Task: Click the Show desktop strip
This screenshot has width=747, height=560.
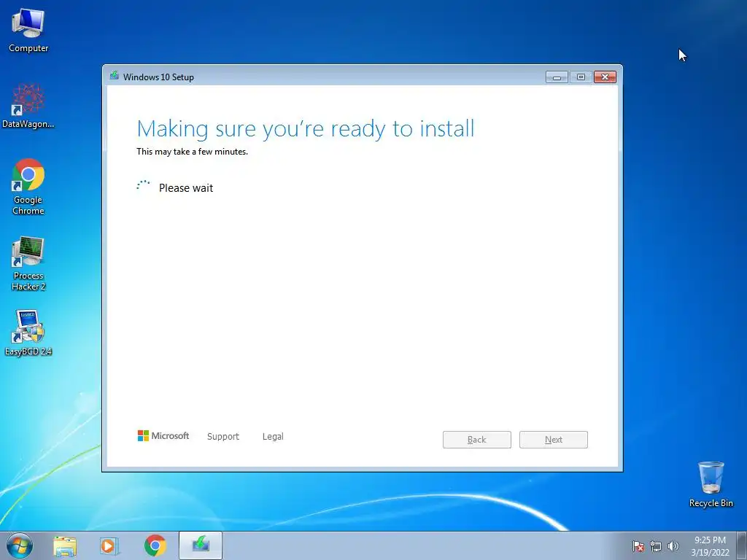Action: 742,545
